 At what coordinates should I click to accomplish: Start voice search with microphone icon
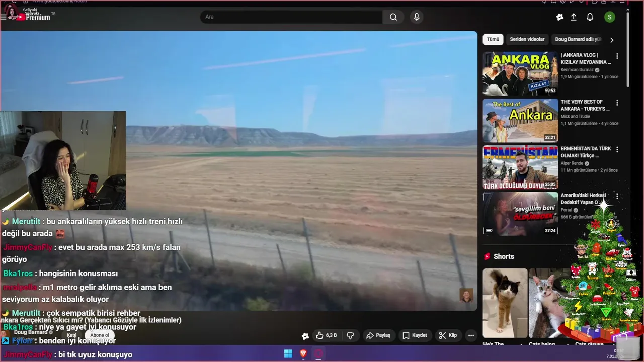tap(416, 17)
